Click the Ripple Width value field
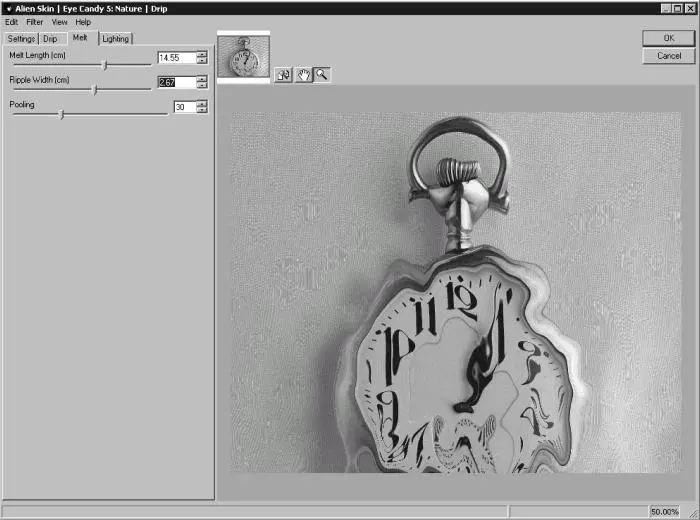 pyautogui.click(x=177, y=82)
